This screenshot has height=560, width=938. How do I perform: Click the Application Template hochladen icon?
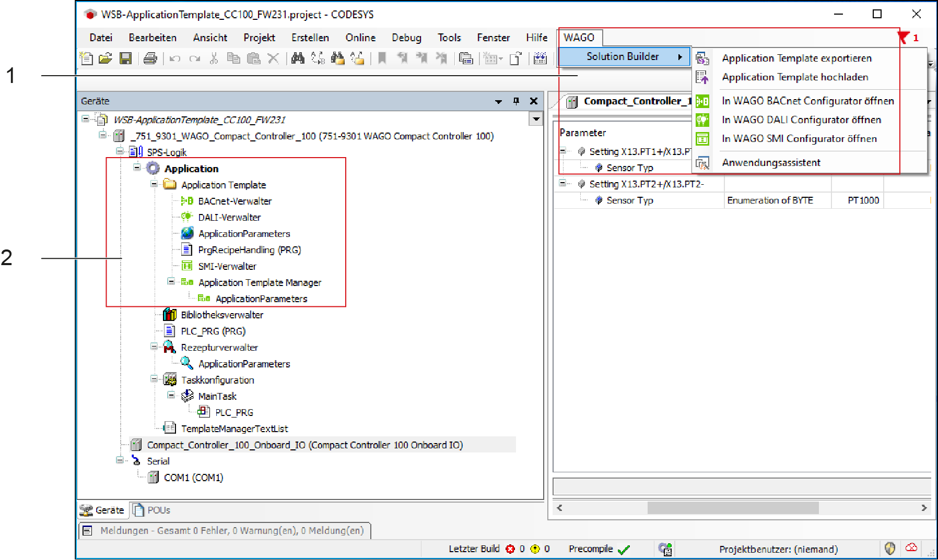[702, 77]
